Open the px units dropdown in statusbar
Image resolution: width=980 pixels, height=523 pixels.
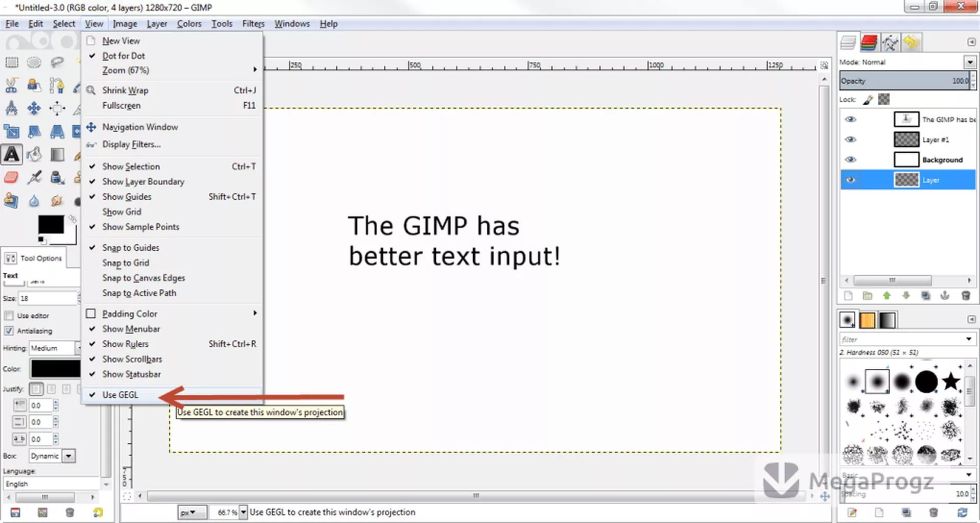click(192, 512)
